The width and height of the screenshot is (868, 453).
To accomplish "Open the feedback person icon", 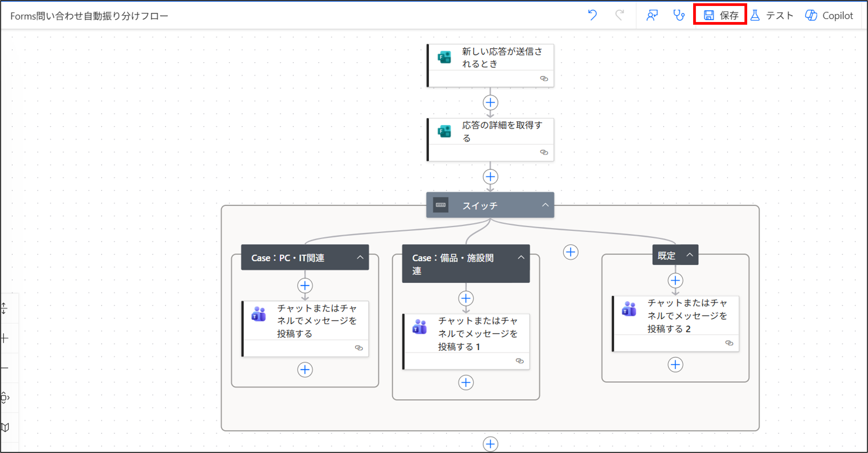I will click(652, 15).
